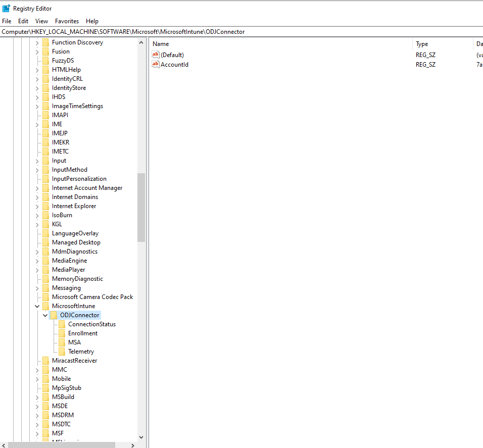The image size is (483, 448).
Task: Select the MemoryDiagnostic key
Action: 77,279
